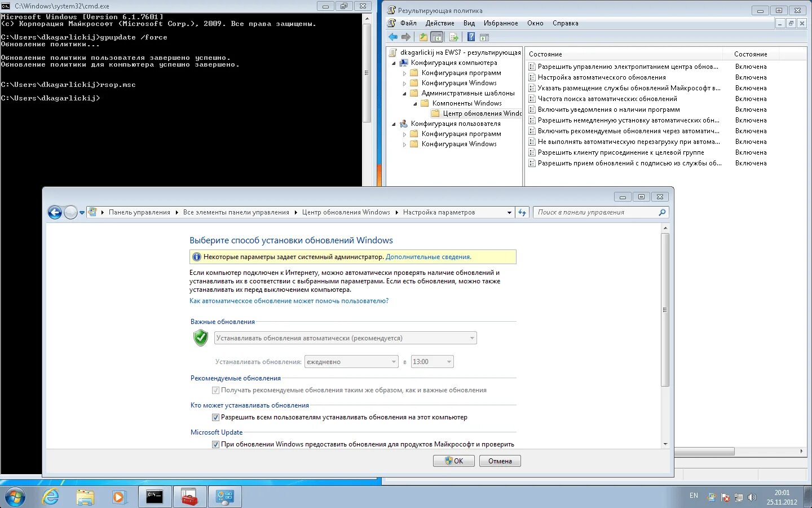
Task: Open the Устанавливать обновления автоматически dropdown
Action: pos(346,338)
